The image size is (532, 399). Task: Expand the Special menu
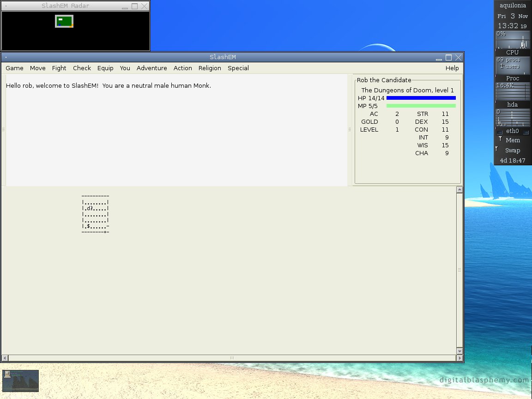tap(238, 68)
